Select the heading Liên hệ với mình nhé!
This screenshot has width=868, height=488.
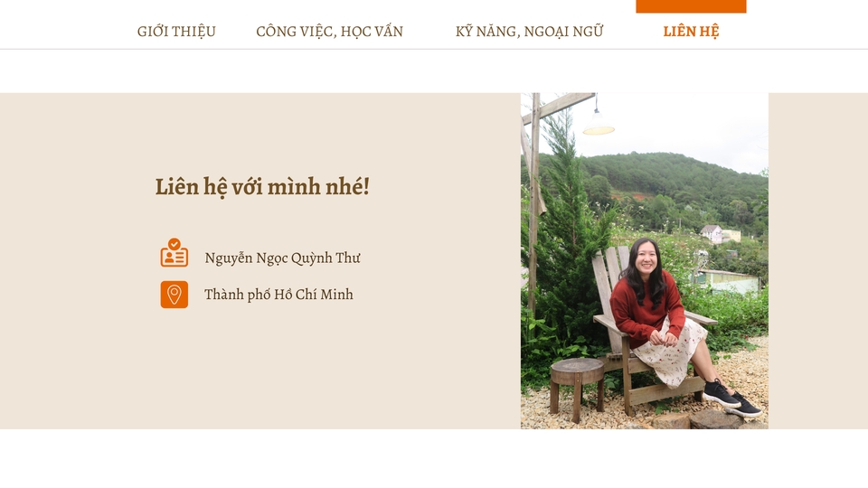(262, 187)
